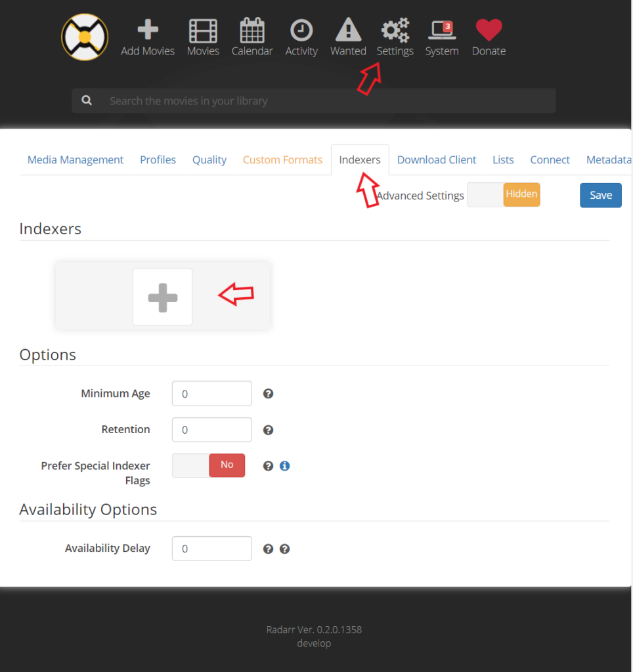633x672 pixels.
Task: Click the Save button
Action: (x=600, y=195)
